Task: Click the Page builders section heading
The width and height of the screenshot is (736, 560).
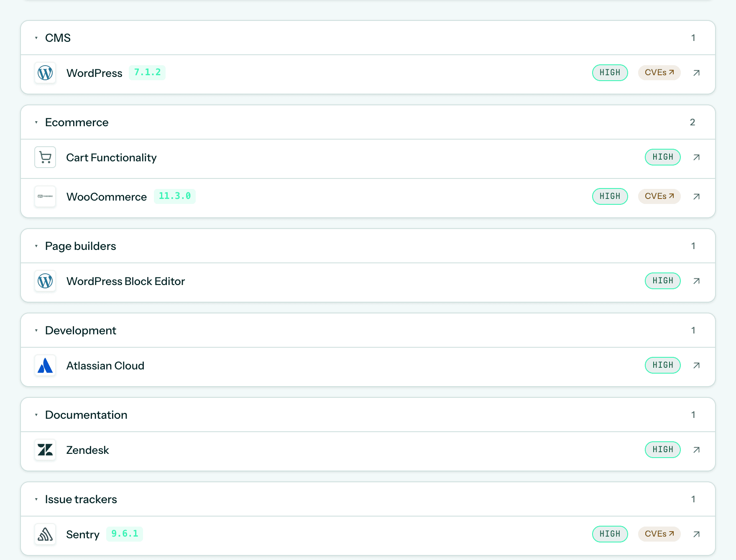Action: pyautogui.click(x=81, y=246)
